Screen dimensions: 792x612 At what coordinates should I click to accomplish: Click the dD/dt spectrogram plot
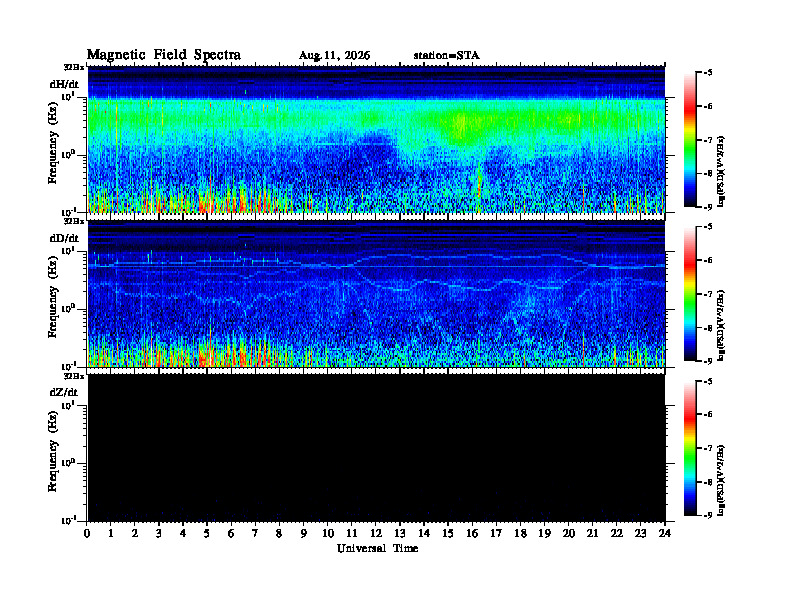coord(376,293)
